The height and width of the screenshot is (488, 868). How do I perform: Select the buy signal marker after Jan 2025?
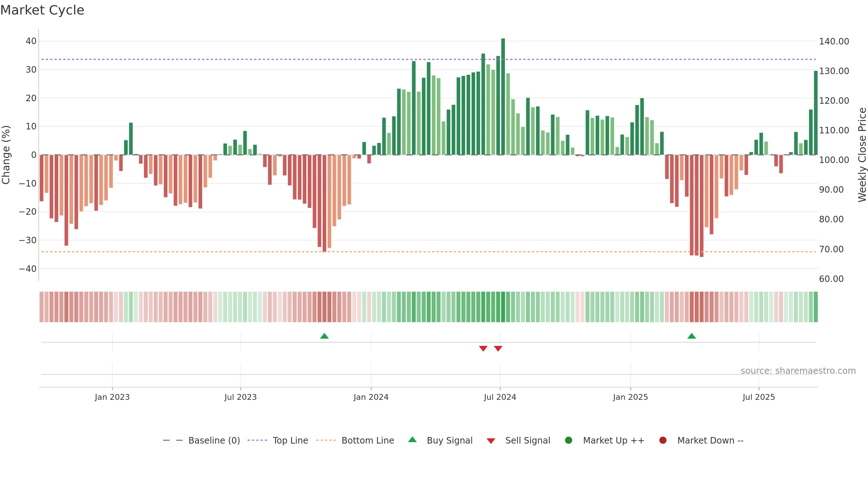pyautogui.click(x=692, y=336)
